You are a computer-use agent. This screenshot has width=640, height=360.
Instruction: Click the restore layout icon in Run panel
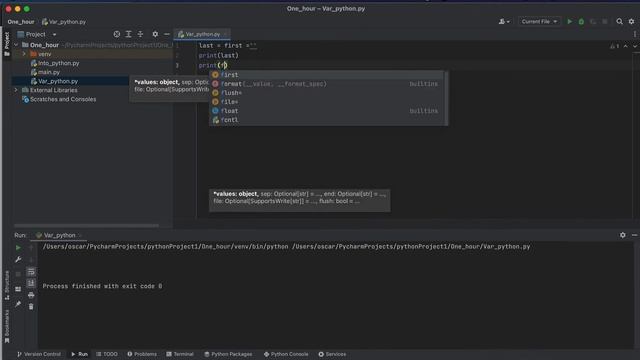18,289
